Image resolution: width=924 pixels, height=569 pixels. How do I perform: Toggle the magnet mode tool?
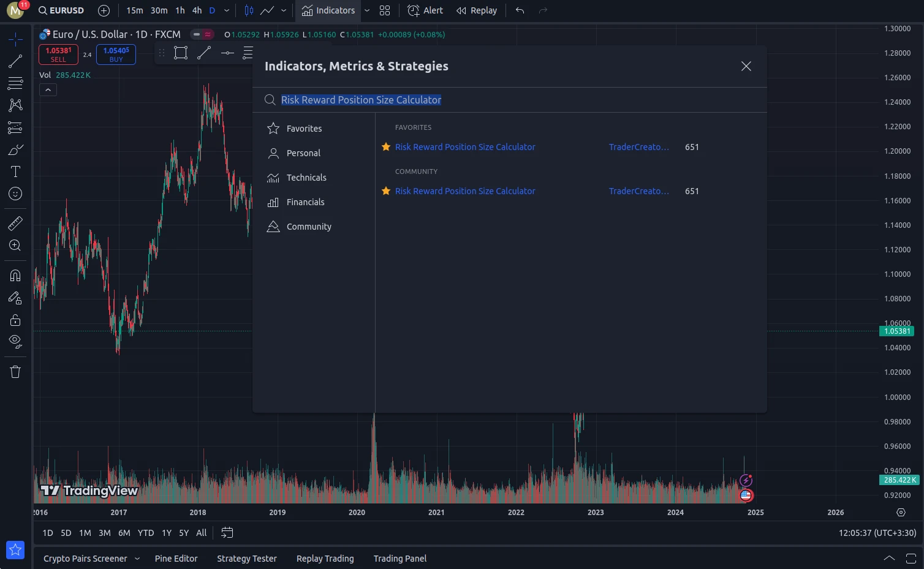tap(15, 276)
